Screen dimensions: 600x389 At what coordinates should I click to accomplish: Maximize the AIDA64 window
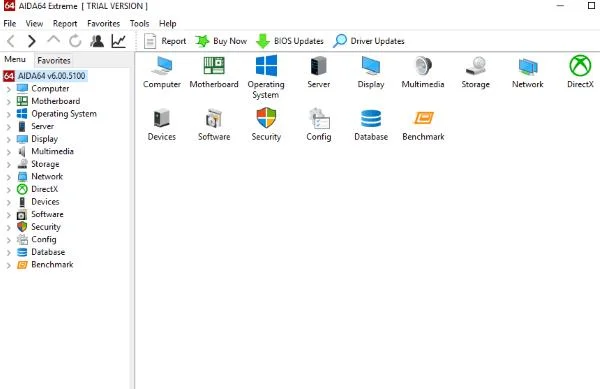[x=591, y=6]
